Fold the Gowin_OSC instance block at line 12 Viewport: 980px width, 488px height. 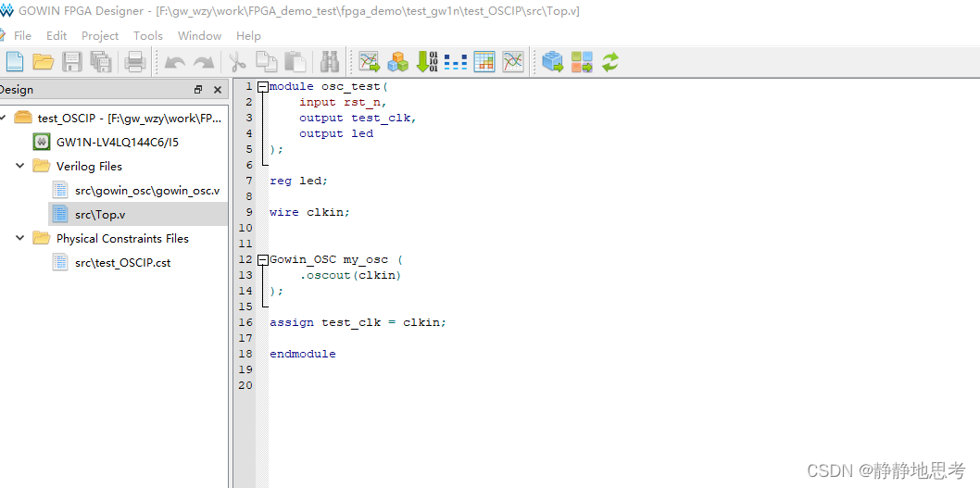pyautogui.click(x=263, y=259)
